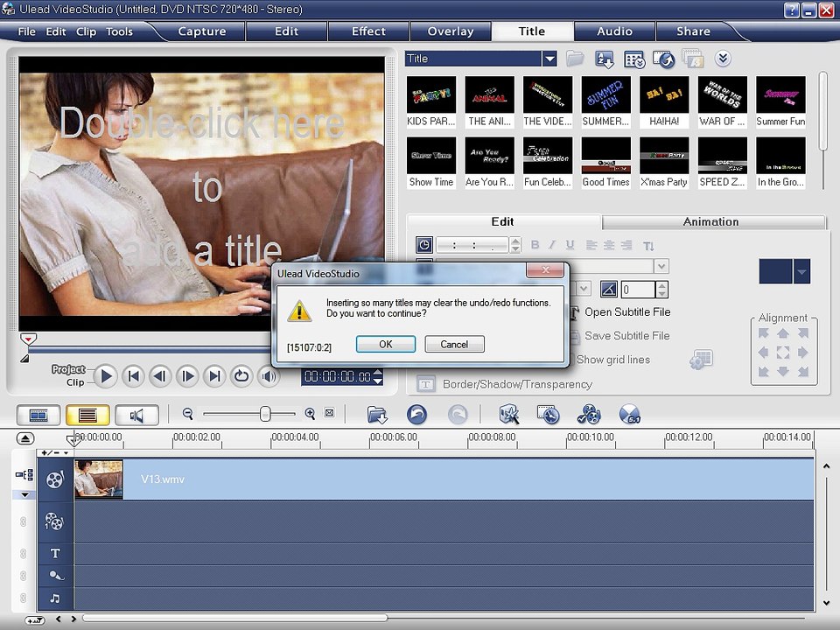This screenshot has height=630, width=840.
Task: Click the Play button in the preview controls
Action: (x=106, y=376)
